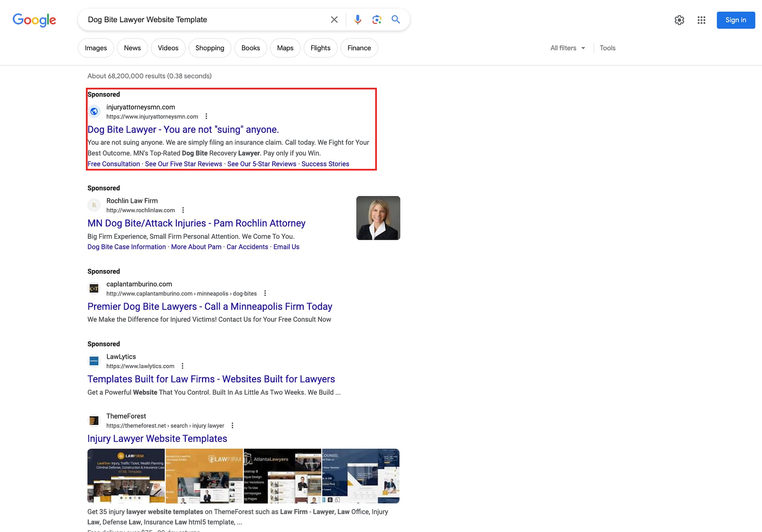Open the Email Us sitelink
The image size is (762, 532).
coord(286,247)
